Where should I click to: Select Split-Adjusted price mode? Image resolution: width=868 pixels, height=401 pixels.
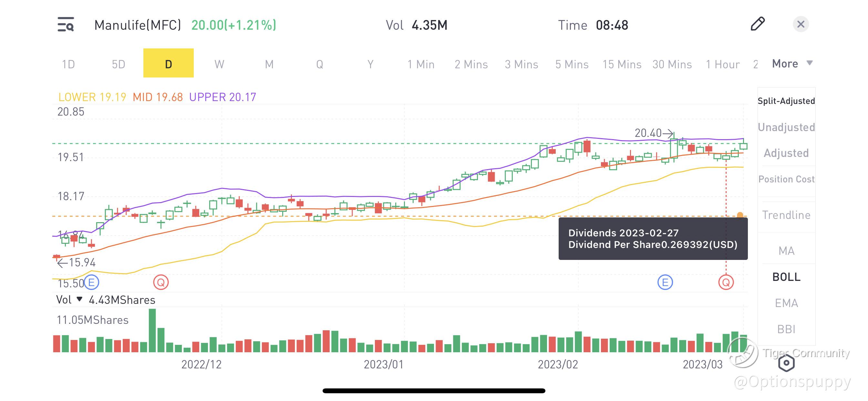click(x=786, y=101)
